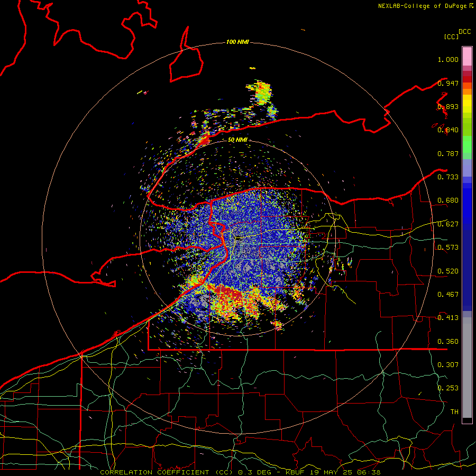Screen dimensions: 476x476
Task: Select the 0.893 value on the color scale
Action: click(448, 106)
